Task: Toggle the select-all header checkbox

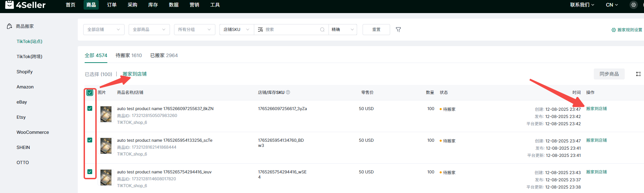Action: pyautogui.click(x=90, y=93)
